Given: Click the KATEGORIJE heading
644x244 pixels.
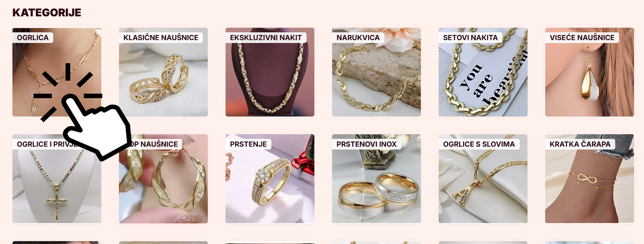Looking at the screenshot, I should pyautogui.click(x=47, y=13).
